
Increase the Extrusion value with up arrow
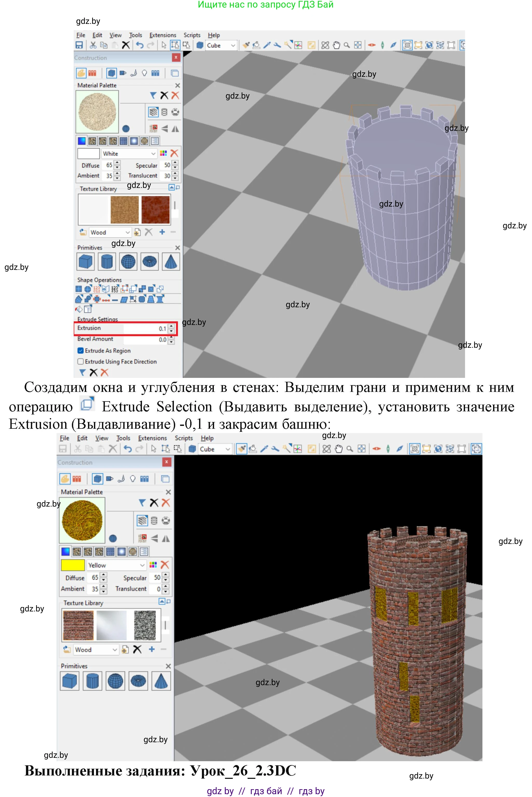click(171, 326)
